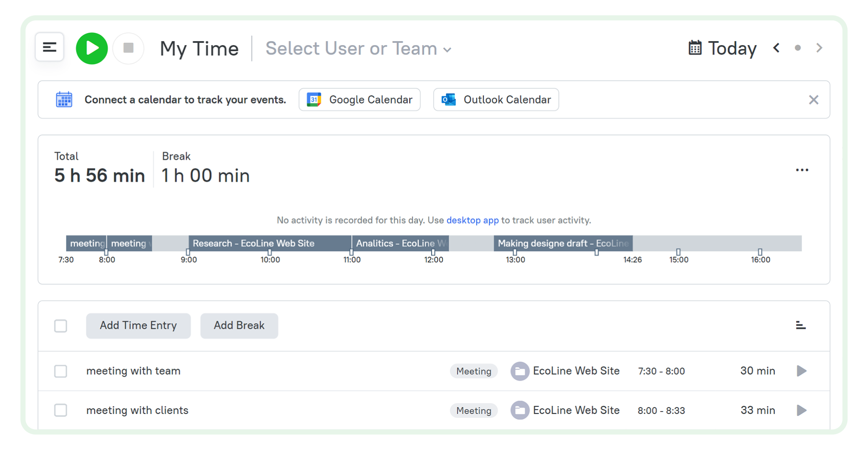Viewport: 868px width, 449px height.
Task: Follow the desktop app link
Action: 472,220
